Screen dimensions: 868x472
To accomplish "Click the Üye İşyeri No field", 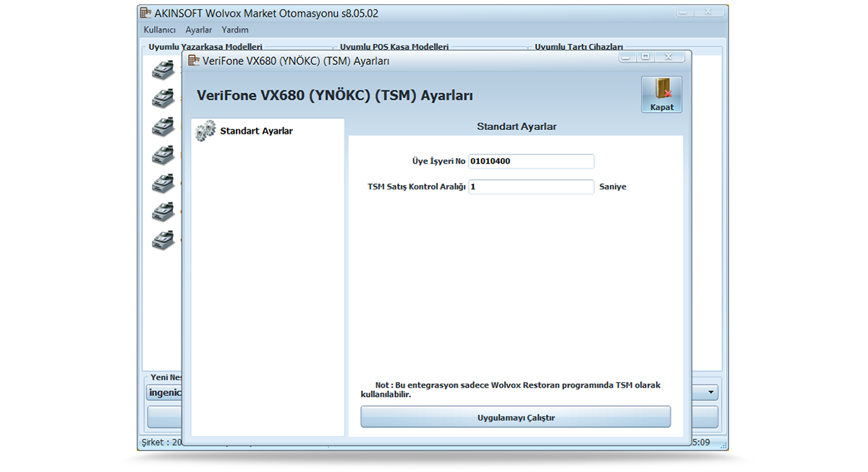I will tap(531, 161).
